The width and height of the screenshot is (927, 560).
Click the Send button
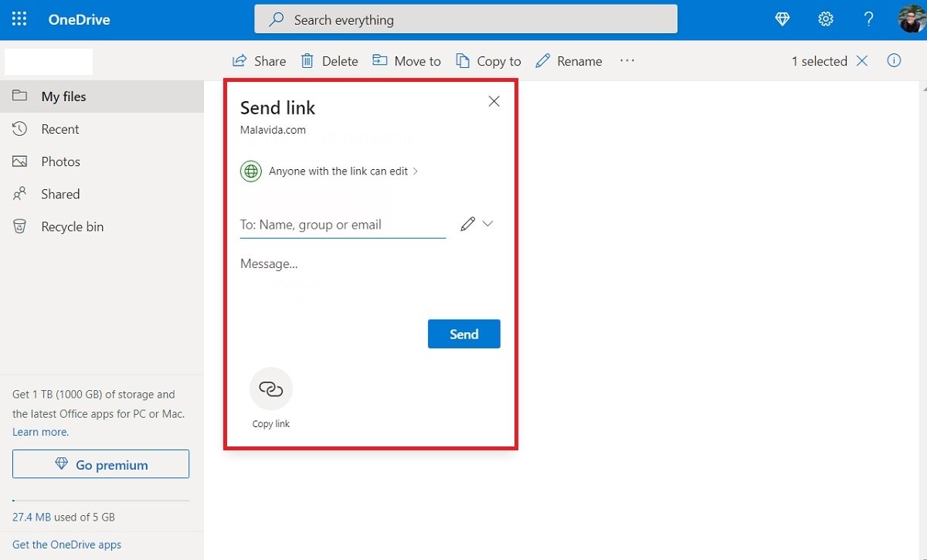pyautogui.click(x=464, y=334)
